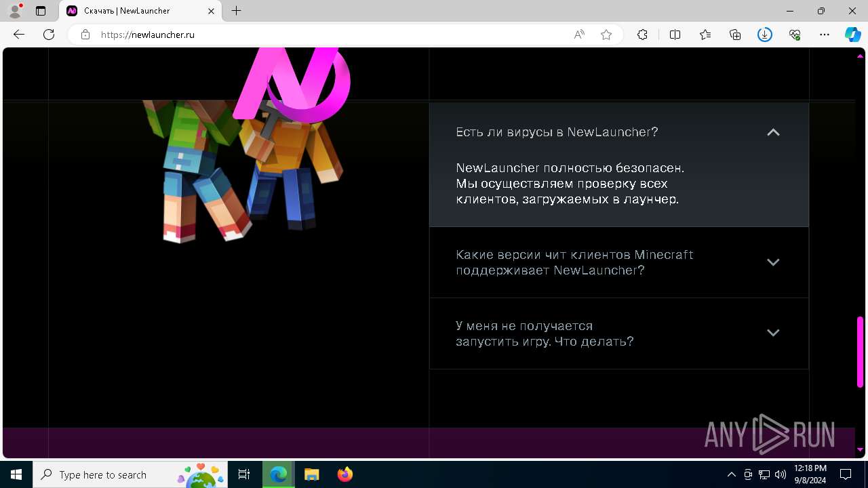Collapse the 'Есть ли вирусы в NewLauncher?' answer
Viewport: 868px width, 488px height.
(773, 132)
